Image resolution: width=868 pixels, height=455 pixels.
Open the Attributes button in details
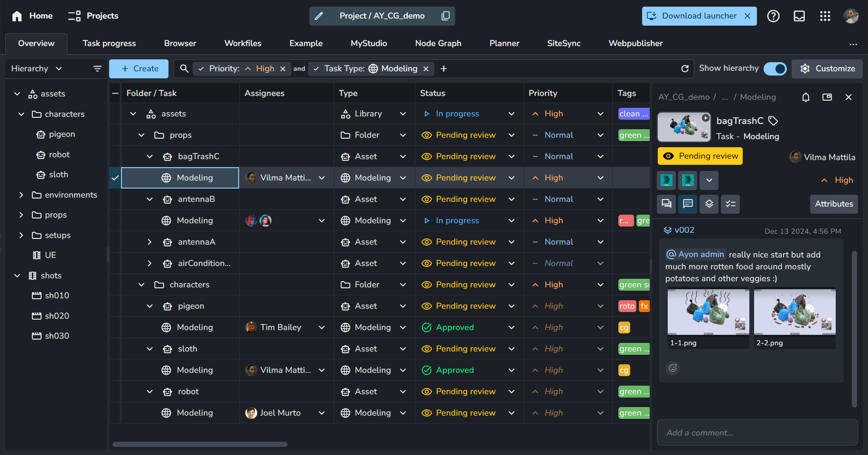(833, 204)
